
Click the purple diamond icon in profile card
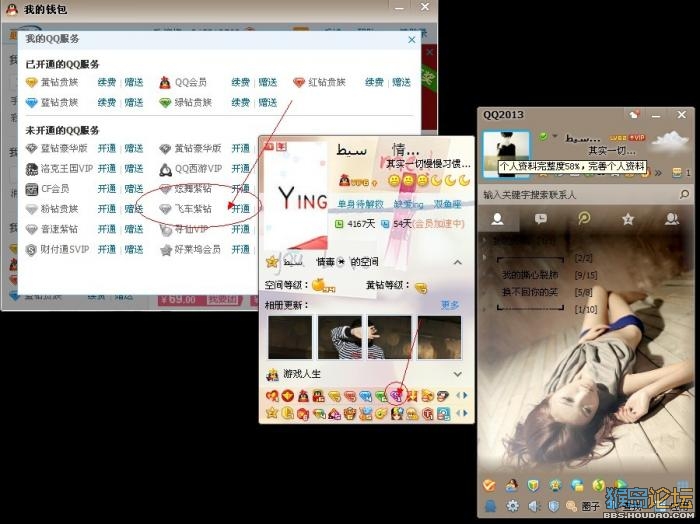[396, 395]
